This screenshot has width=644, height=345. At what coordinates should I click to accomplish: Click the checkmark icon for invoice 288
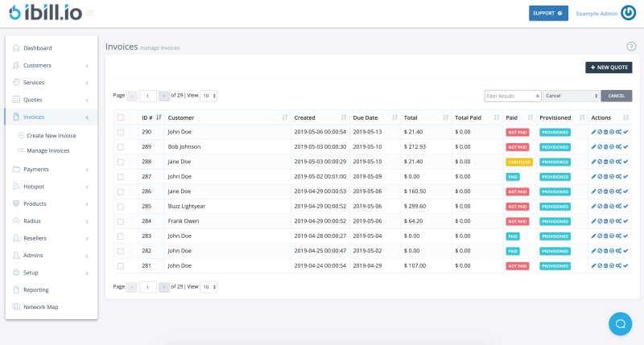click(625, 162)
